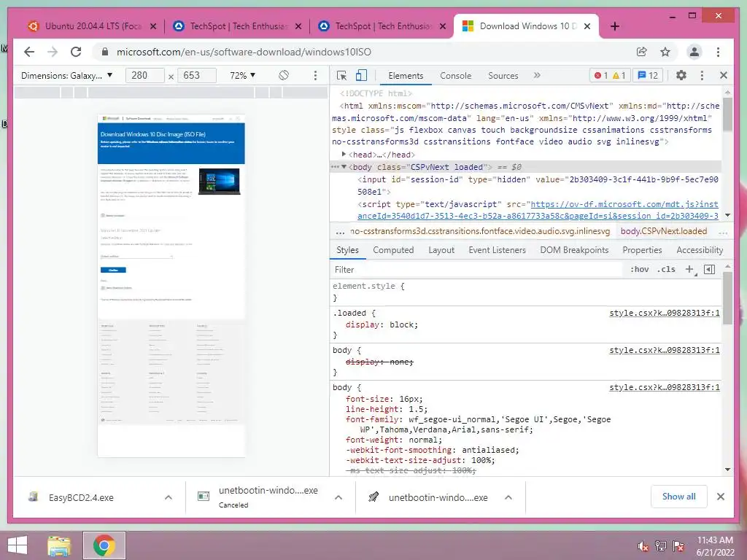
Task: Toggle element state :hov panel
Action: coord(639,270)
